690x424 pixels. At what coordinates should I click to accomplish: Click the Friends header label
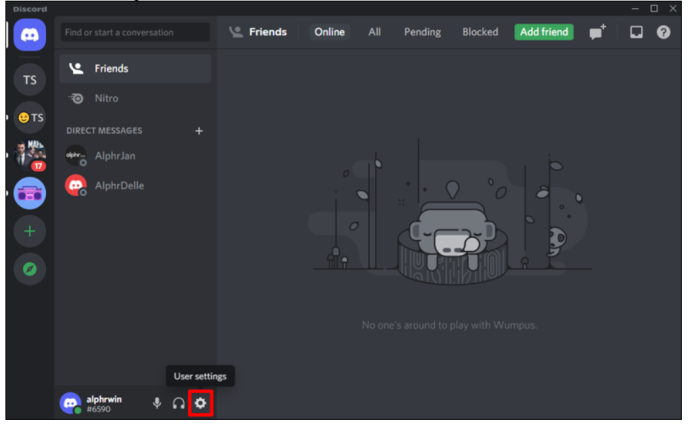coord(268,32)
